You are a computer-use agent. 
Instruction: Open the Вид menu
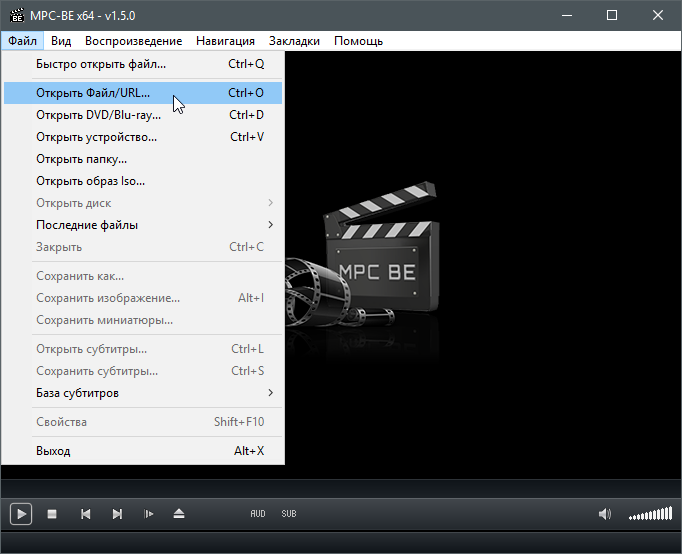[61, 41]
